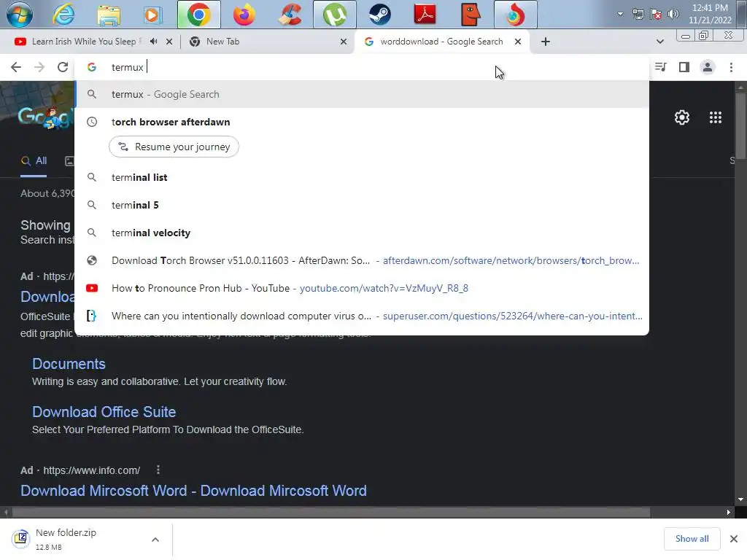Open the Chrome profile avatar
The height and width of the screenshot is (560, 747).
pyautogui.click(x=708, y=67)
